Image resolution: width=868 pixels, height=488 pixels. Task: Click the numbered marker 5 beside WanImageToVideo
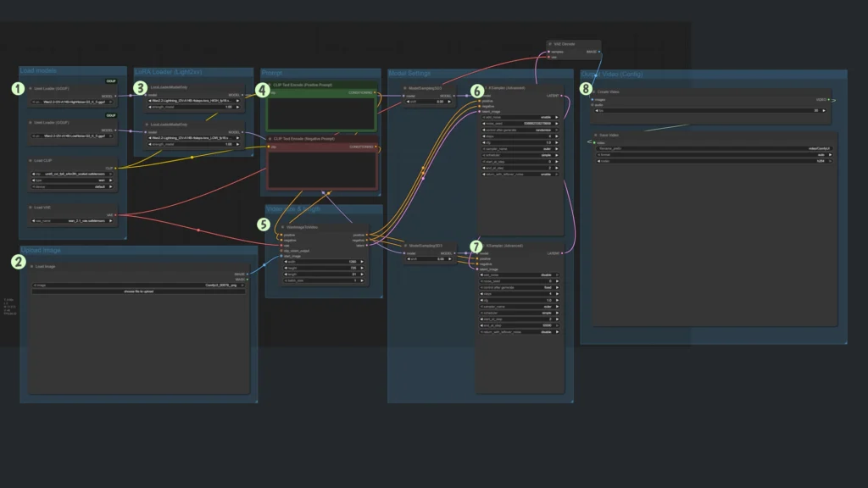point(264,225)
